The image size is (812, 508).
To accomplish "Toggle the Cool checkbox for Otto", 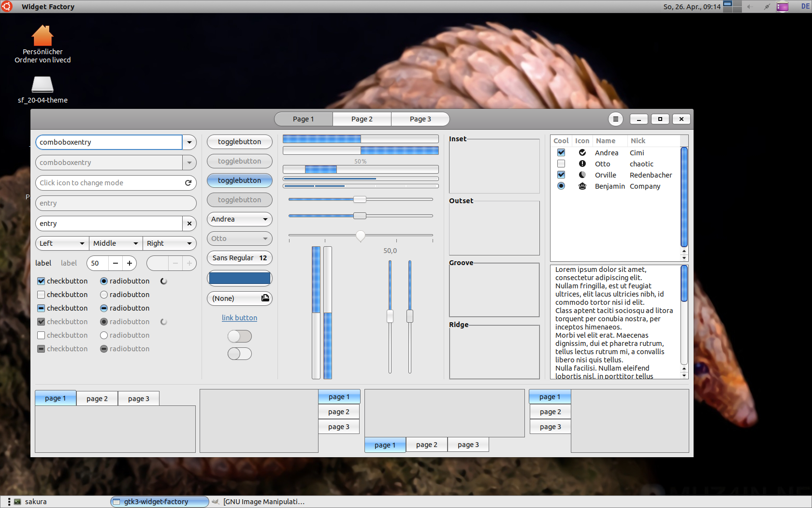I will (x=561, y=164).
